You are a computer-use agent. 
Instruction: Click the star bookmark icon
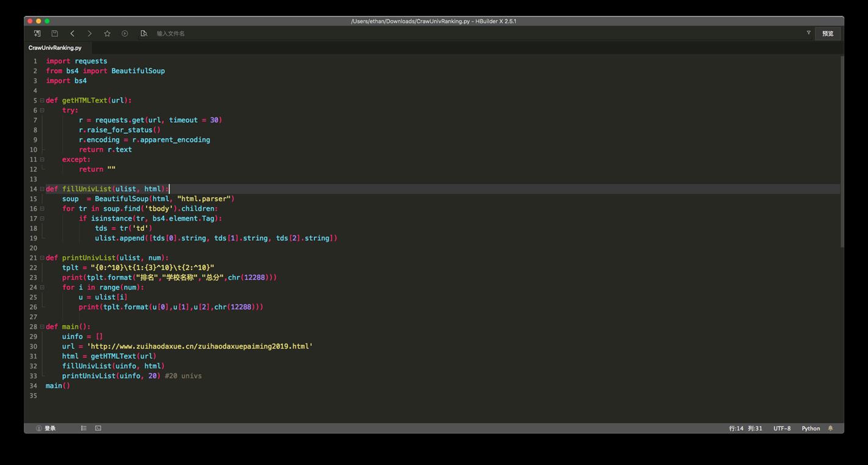coord(107,34)
